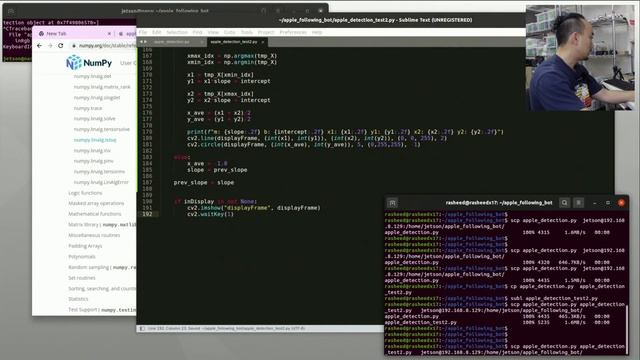The width and height of the screenshot is (640, 360).
Task: Click the NumPy logo in the browser
Action: click(x=89, y=62)
